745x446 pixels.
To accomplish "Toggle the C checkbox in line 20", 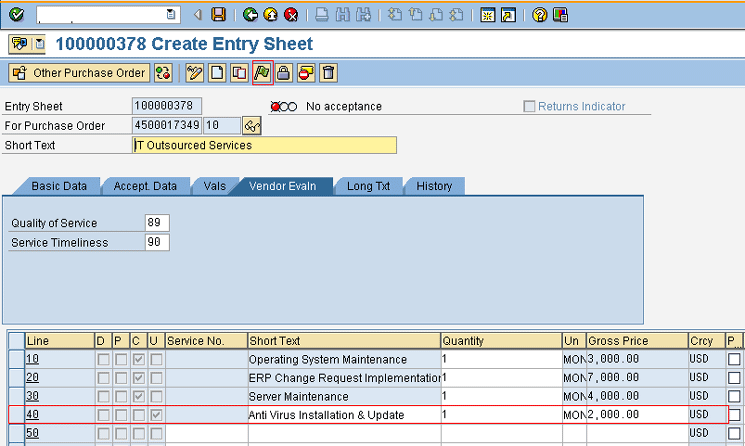I will coord(138,378).
